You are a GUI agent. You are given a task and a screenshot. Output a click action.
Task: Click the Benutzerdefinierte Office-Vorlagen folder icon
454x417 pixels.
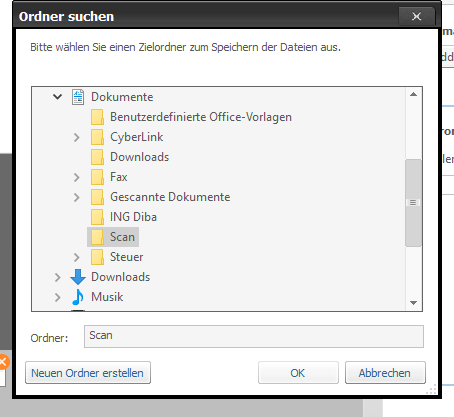click(97, 117)
